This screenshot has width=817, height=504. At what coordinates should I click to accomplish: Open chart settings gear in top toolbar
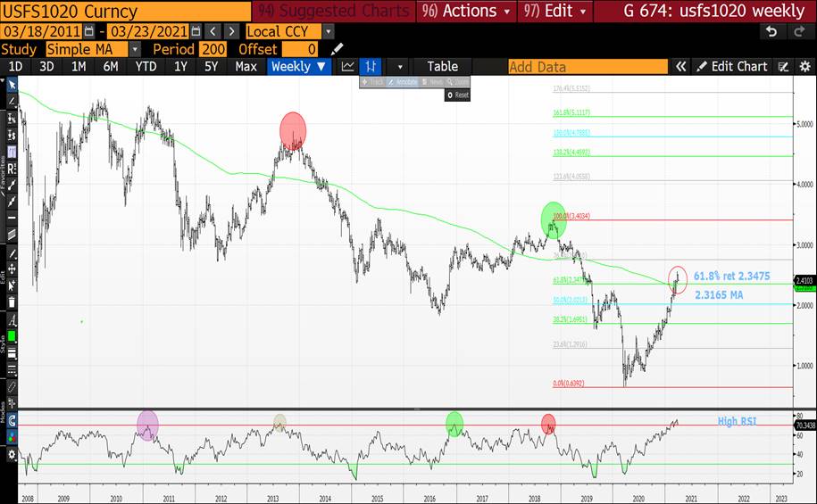(805, 67)
